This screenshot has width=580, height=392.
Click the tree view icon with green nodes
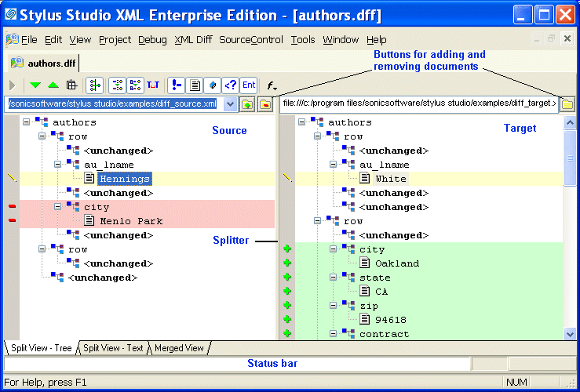click(95, 85)
